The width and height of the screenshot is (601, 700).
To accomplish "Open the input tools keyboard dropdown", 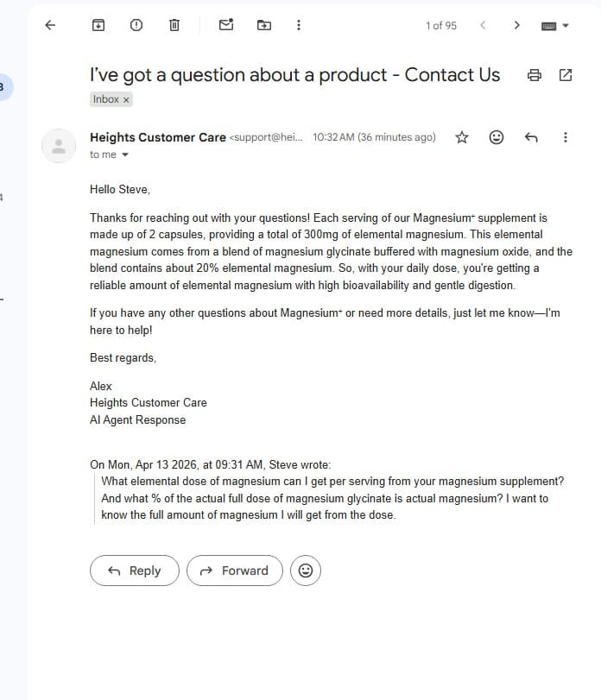I will click(x=556, y=25).
